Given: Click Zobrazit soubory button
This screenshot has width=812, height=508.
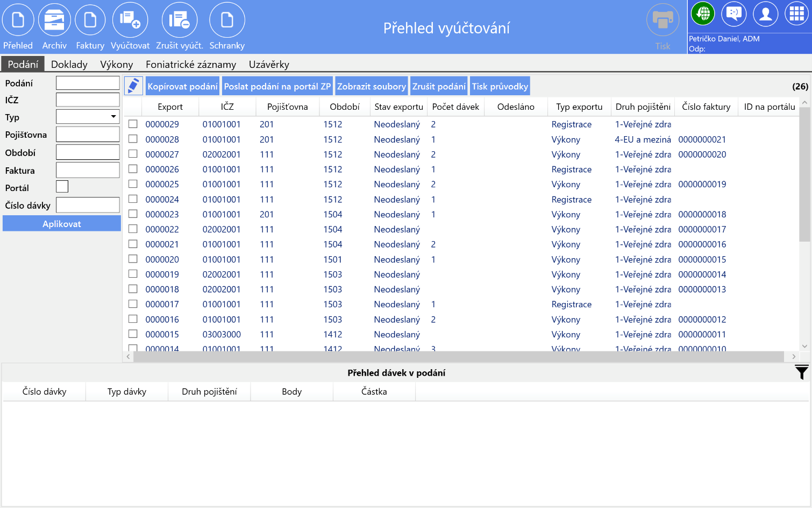Looking at the screenshot, I should (x=372, y=86).
